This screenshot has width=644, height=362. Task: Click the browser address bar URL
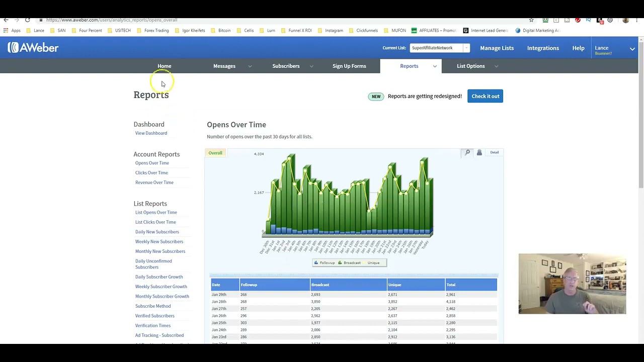pyautogui.click(x=112, y=20)
